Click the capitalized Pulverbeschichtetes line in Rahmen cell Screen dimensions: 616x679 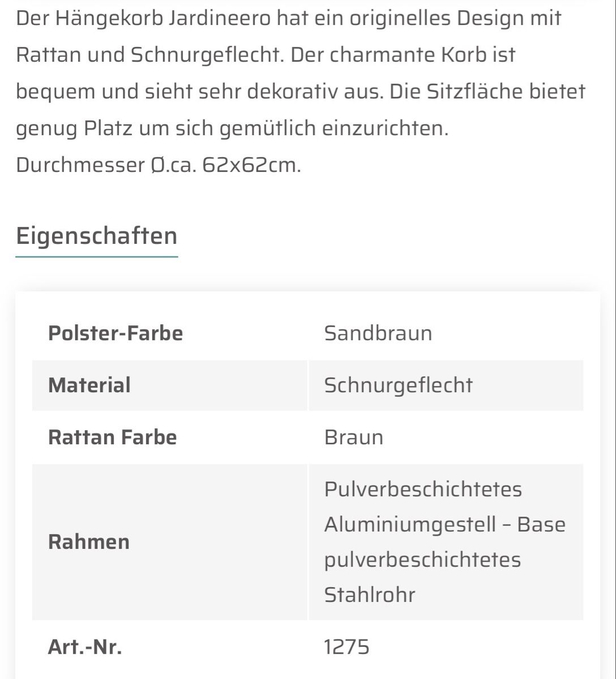423,489
